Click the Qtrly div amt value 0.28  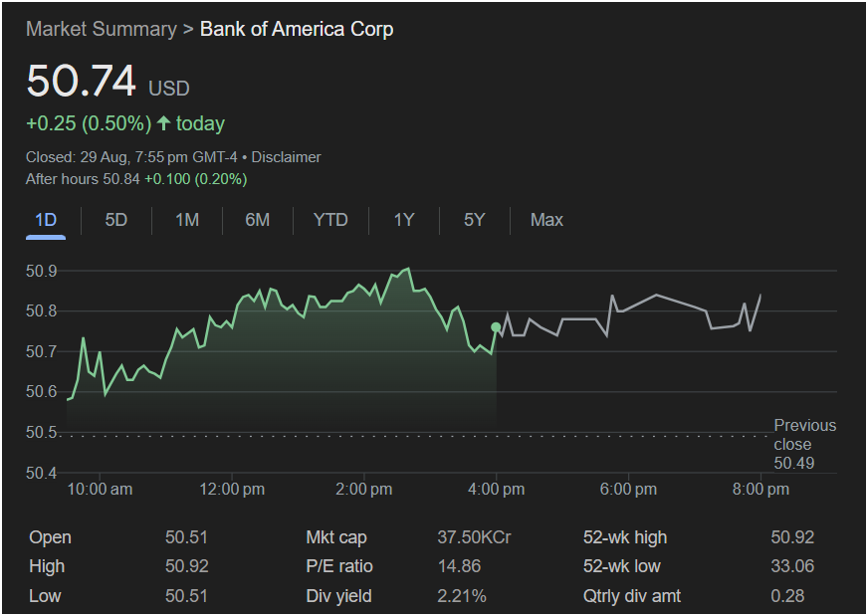click(x=787, y=596)
